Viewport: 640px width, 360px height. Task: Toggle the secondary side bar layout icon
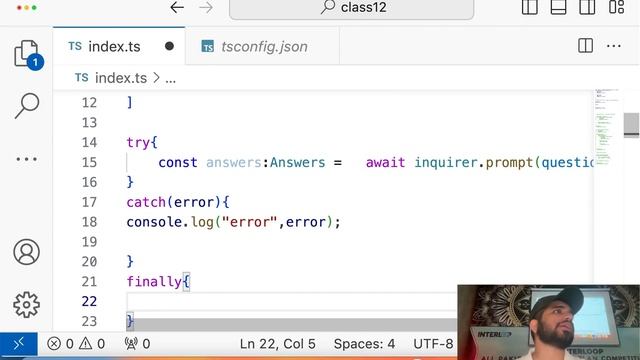[x=587, y=7]
